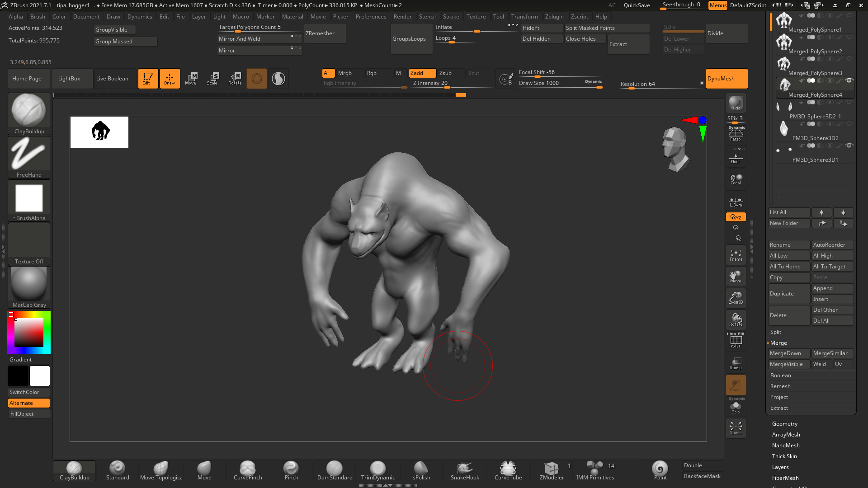Open the ZModeler brush
The height and width of the screenshot is (488, 868).
point(552,470)
